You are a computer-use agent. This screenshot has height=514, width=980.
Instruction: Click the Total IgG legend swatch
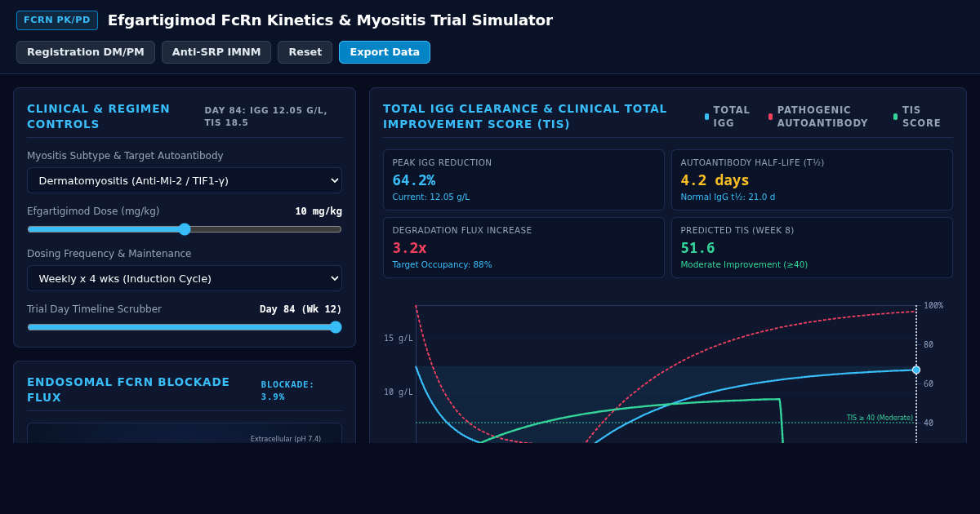707,117
